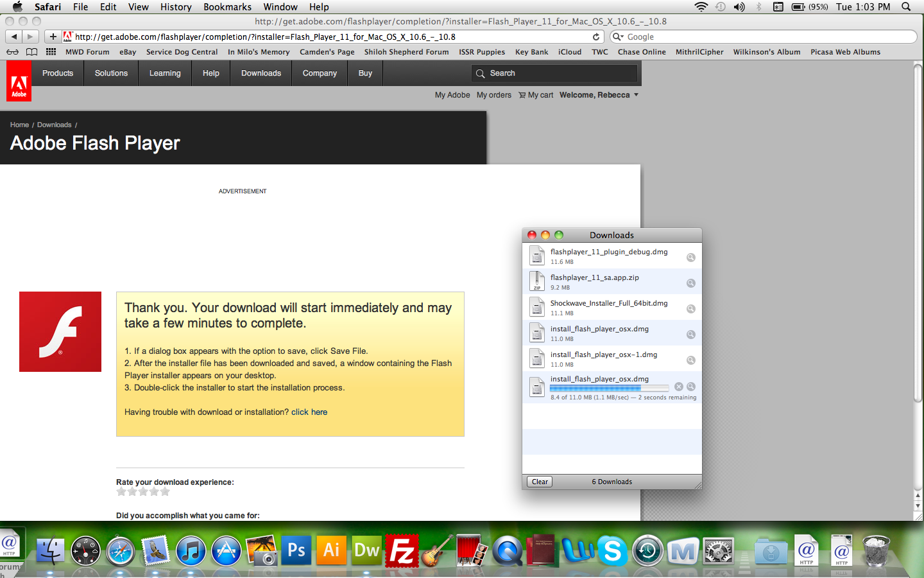Open Photoshop from the Dock
This screenshot has height=578, width=924.
pos(296,550)
